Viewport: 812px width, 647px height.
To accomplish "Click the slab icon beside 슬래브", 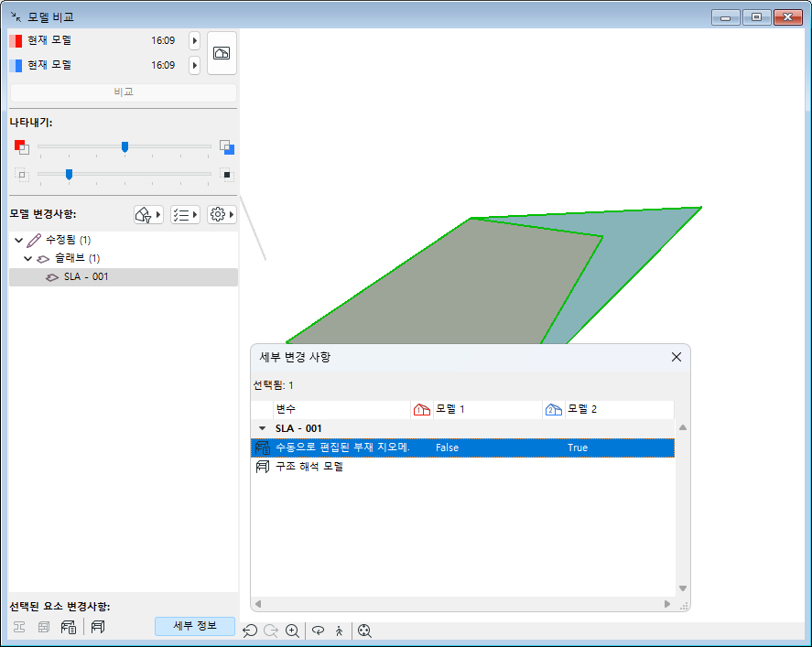I will (43, 259).
